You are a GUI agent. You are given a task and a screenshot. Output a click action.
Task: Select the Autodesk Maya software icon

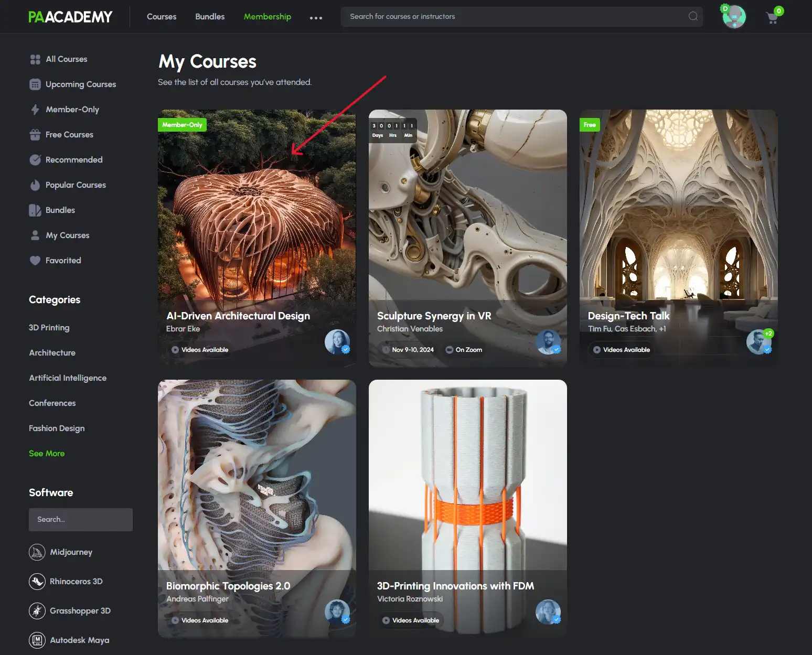[x=37, y=640]
